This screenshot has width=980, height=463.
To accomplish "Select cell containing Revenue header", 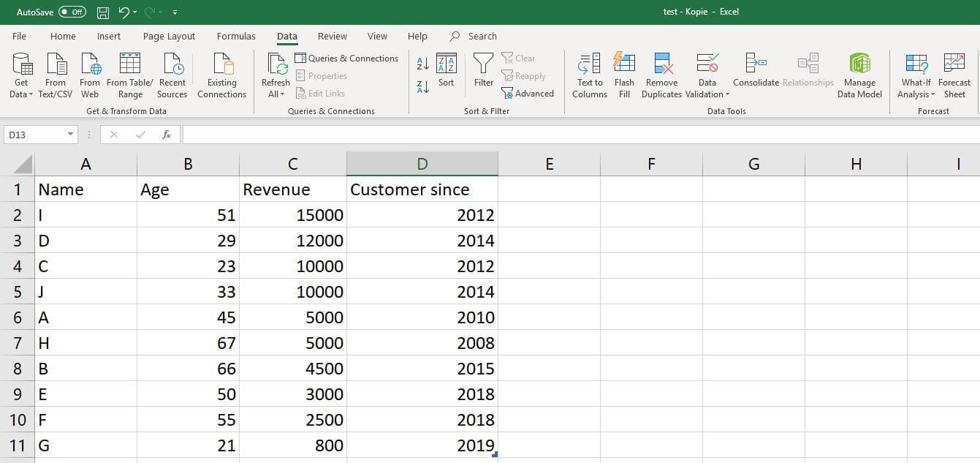I will (292, 189).
